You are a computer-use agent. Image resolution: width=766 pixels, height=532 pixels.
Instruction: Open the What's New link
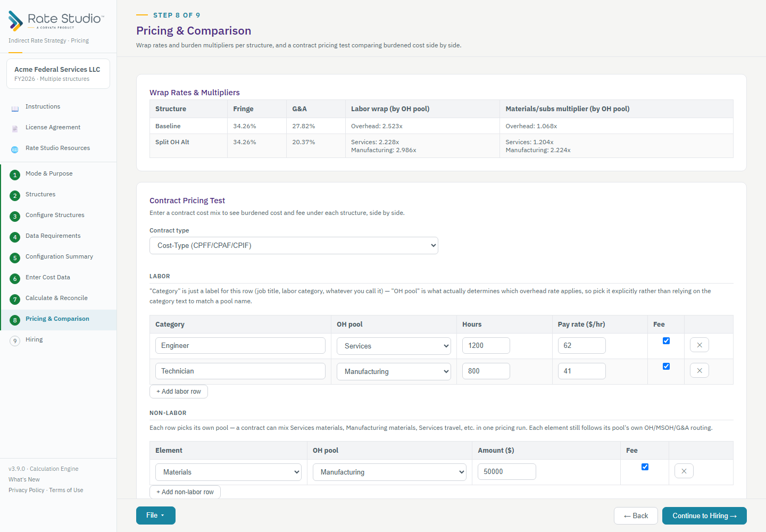[x=24, y=479]
